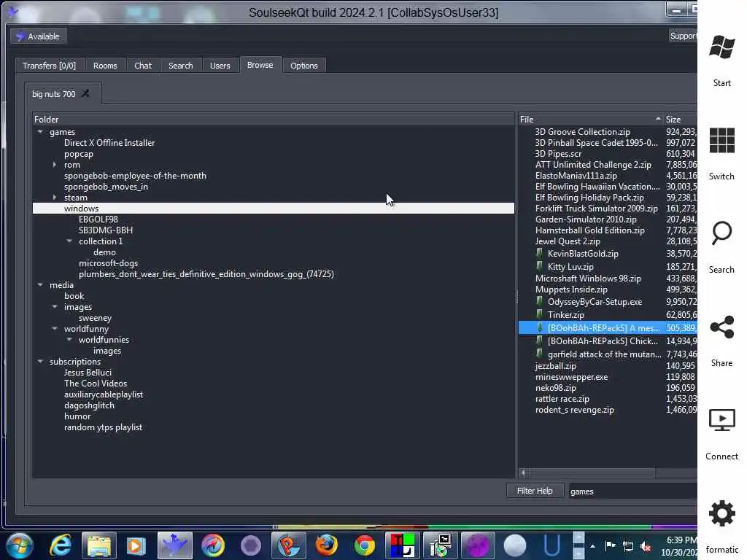Image resolution: width=747 pixels, height=560 pixels.
Task: Select the microsoft-dogs folder
Action: pyautogui.click(x=108, y=262)
